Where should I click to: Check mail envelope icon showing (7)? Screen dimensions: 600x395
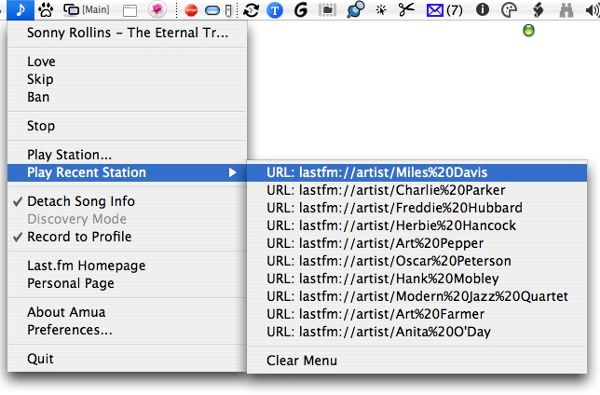coord(444,10)
